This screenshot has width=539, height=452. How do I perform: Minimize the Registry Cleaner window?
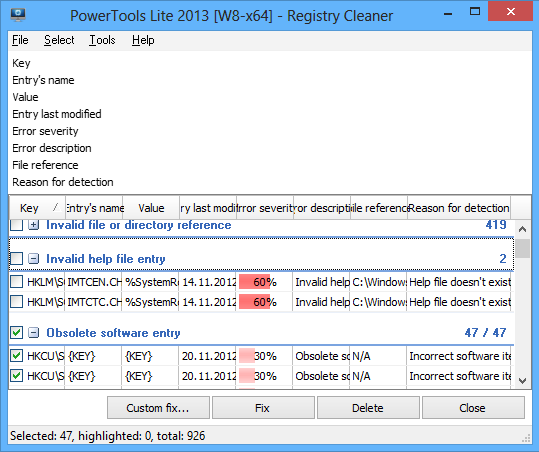(448, 14)
